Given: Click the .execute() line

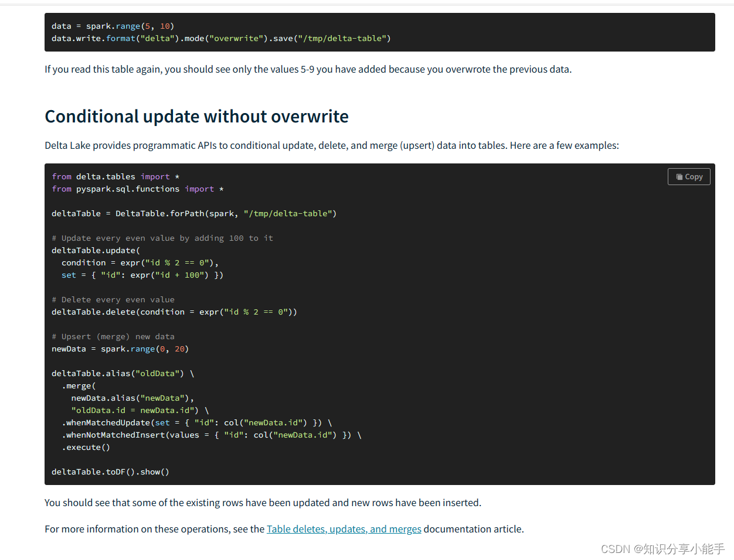Looking at the screenshot, I should [86, 447].
